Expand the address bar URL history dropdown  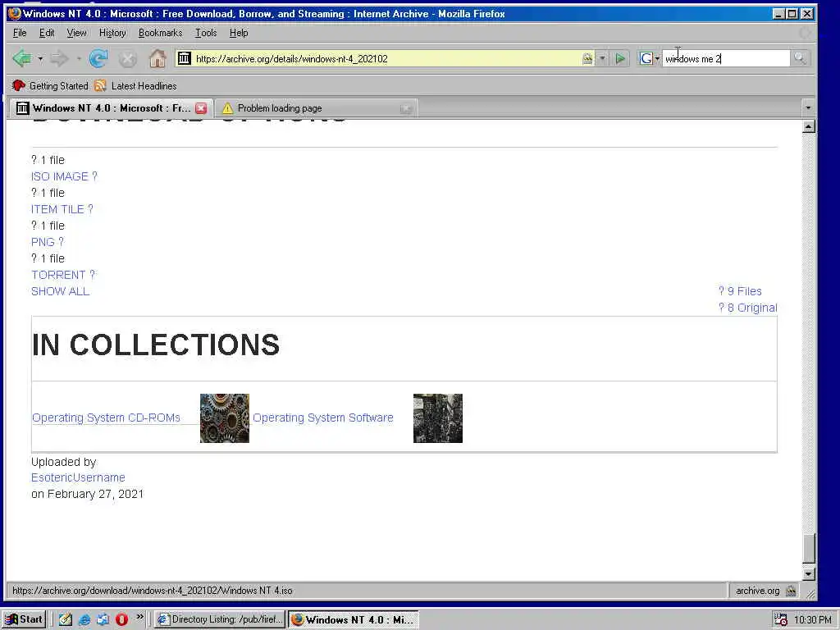click(x=602, y=58)
